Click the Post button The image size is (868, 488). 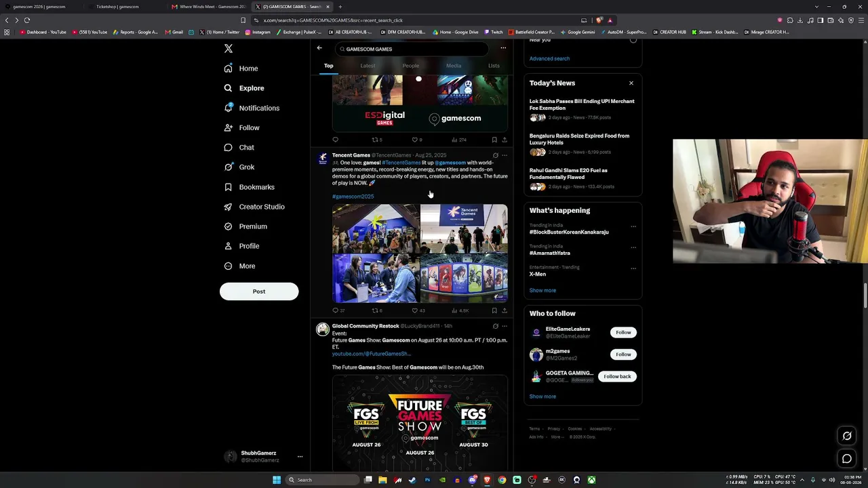259,291
